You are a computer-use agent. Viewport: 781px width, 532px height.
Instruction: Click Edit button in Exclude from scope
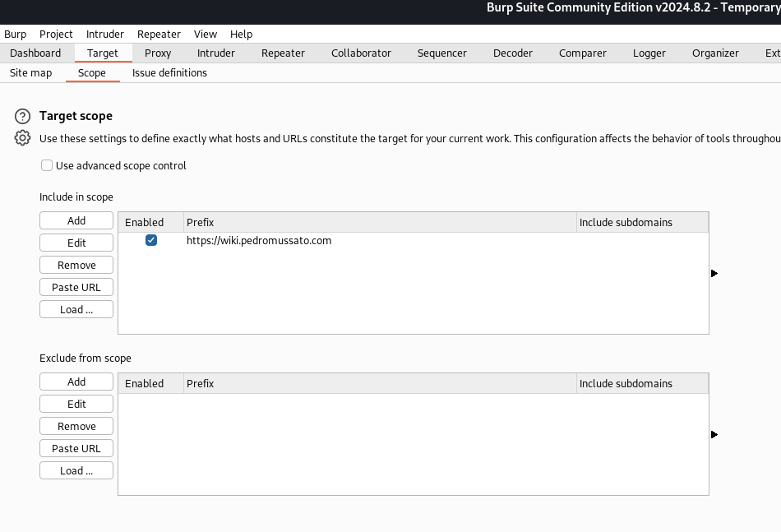click(x=76, y=405)
